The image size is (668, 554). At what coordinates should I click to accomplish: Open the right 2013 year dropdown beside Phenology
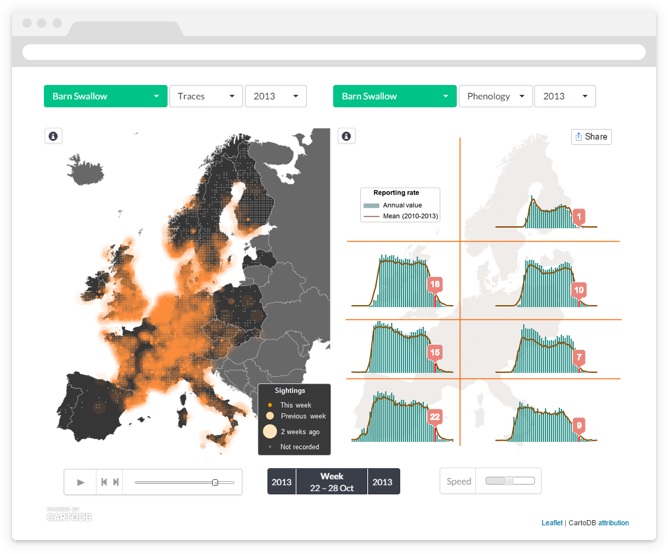point(565,96)
